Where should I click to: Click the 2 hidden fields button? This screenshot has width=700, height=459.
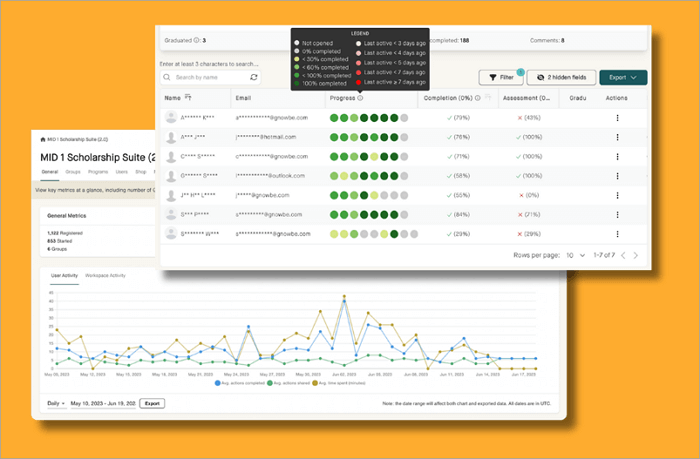coord(562,77)
